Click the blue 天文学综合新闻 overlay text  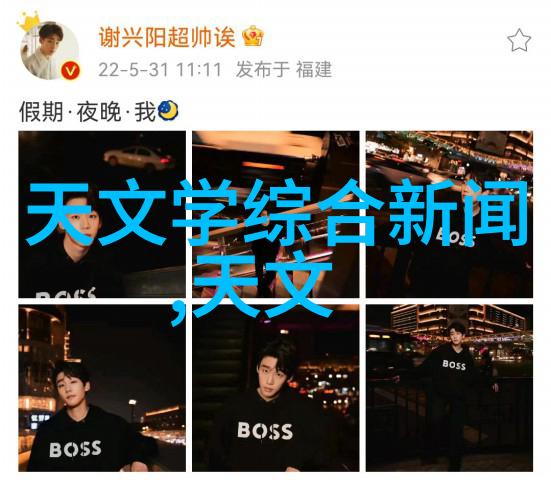pos(277,213)
